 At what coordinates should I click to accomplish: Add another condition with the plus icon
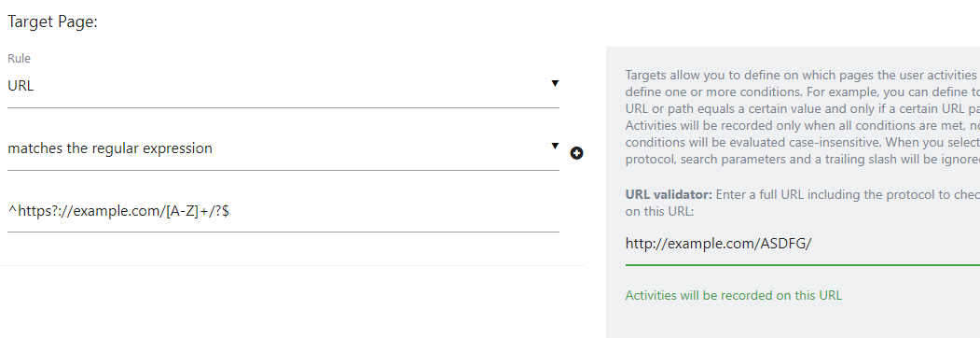pos(576,153)
